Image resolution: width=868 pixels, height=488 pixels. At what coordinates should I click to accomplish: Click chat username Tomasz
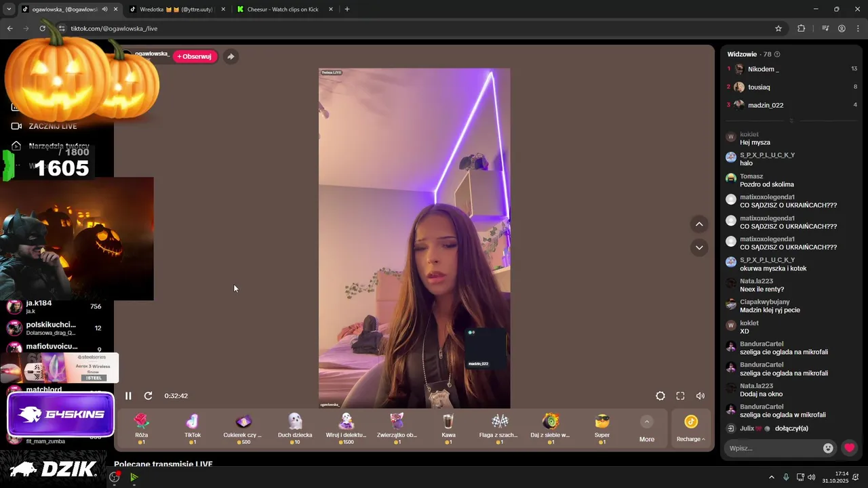pos(751,176)
